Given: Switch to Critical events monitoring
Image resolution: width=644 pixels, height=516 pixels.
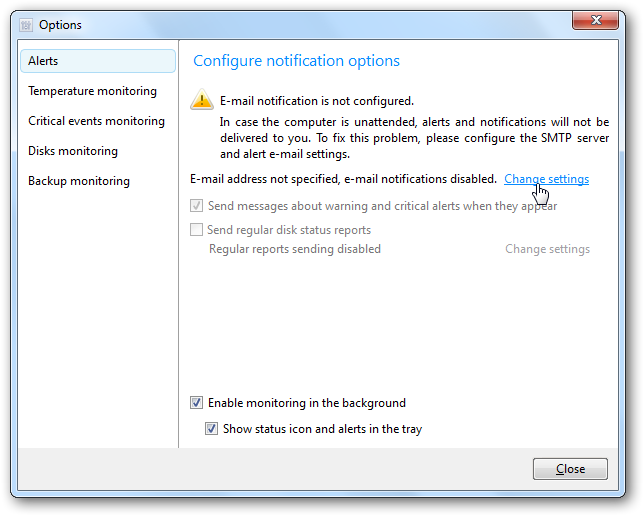Looking at the screenshot, I should (97, 121).
